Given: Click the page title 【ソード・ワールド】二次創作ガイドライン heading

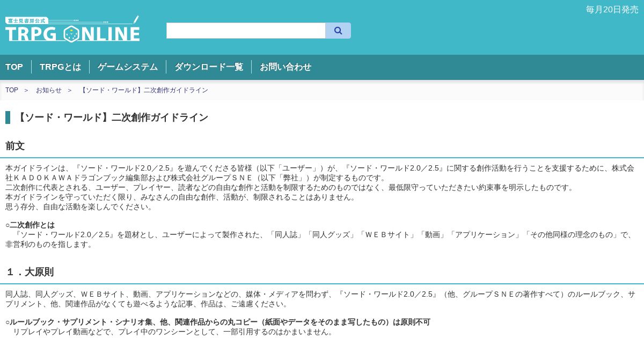Looking at the screenshot, I should tap(112, 117).
